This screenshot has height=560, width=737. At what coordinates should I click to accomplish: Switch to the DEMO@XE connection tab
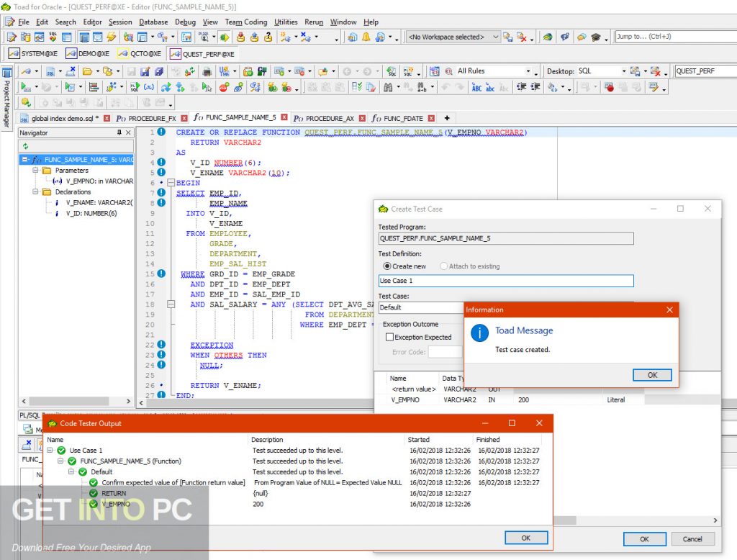tap(89, 53)
